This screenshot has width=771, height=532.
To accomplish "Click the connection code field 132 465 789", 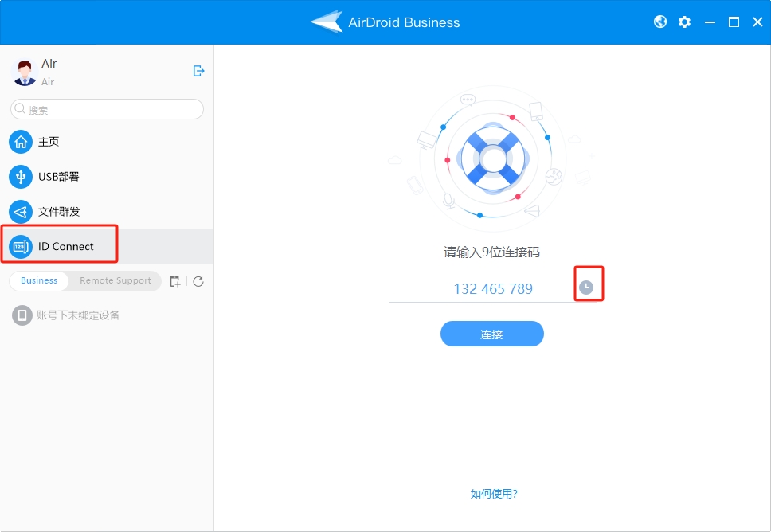I will point(493,288).
